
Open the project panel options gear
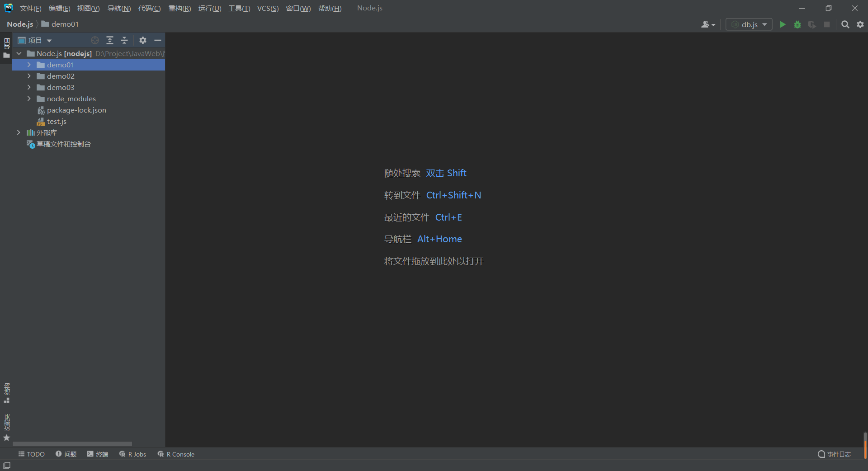(x=143, y=40)
